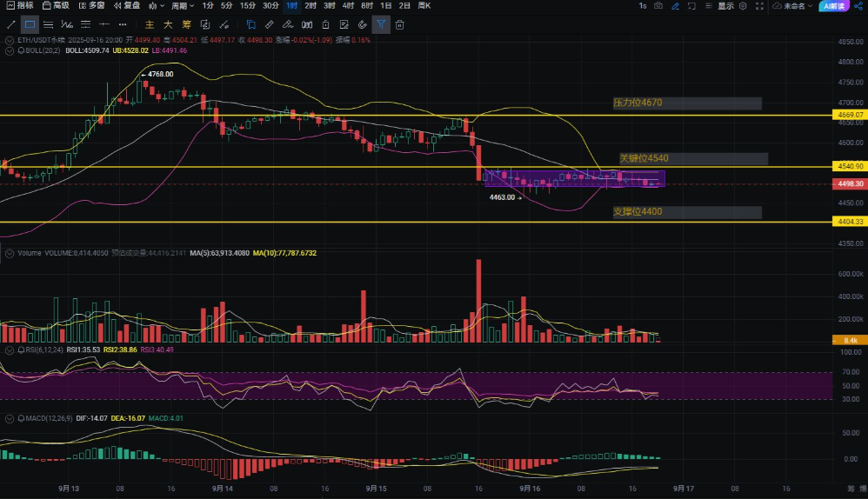The image size is (868, 499).
Task: Open the 周期 period dropdown
Action: tap(180, 6)
